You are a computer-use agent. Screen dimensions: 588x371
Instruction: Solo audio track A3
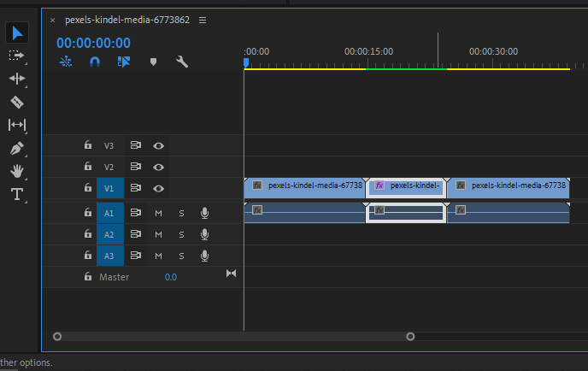(181, 256)
